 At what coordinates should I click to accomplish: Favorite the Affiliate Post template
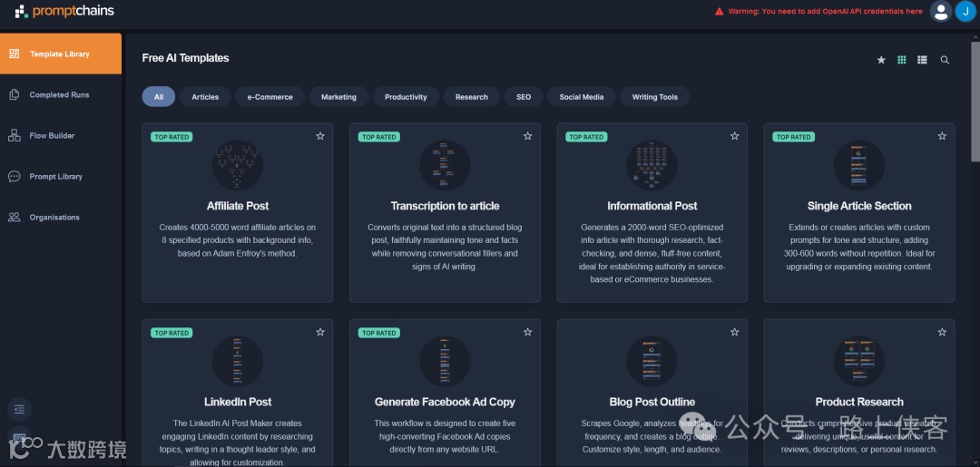pyautogui.click(x=320, y=136)
